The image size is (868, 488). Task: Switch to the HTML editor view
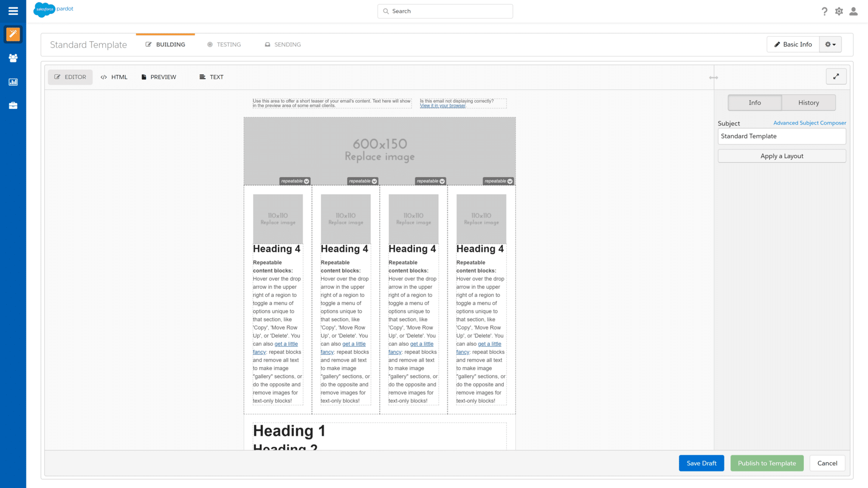click(x=114, y=77)
